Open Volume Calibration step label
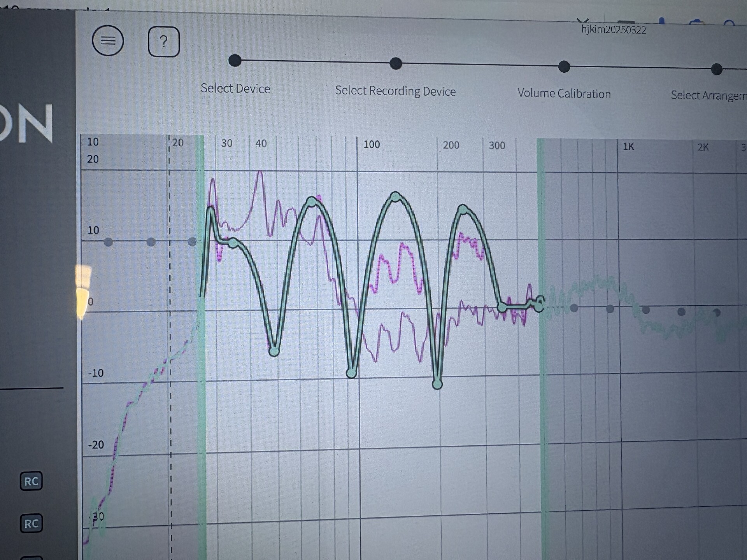The height and width of the screenshot is (560, 747). click(564, 94)
